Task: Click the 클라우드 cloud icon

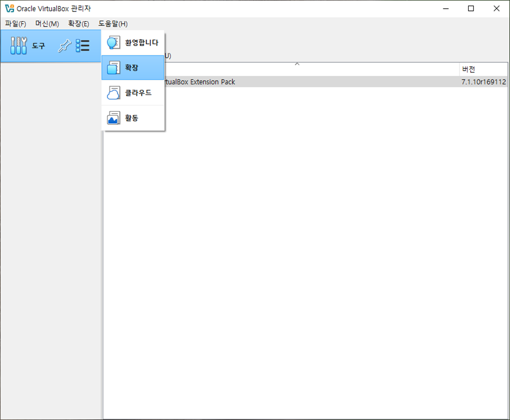Action: point(113,93)
